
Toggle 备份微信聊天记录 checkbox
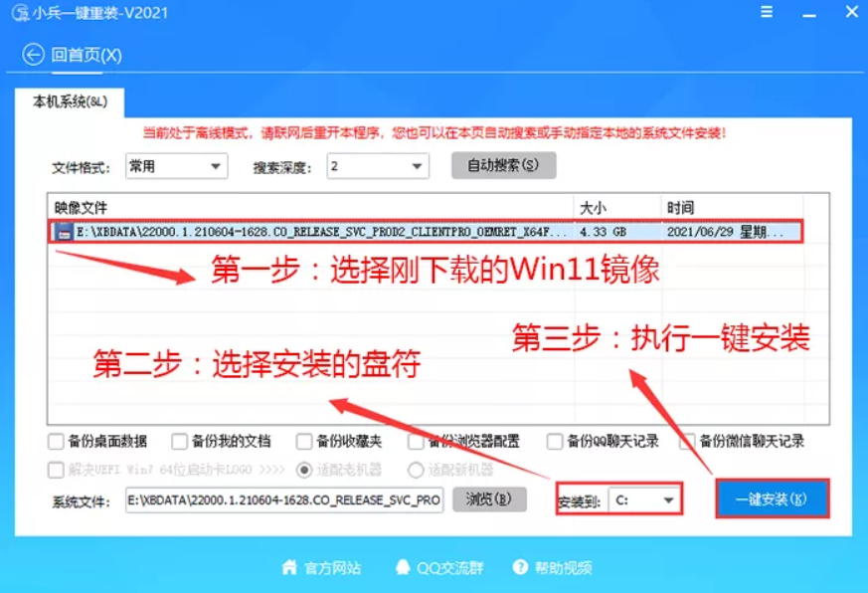click(x=688, y=441)
